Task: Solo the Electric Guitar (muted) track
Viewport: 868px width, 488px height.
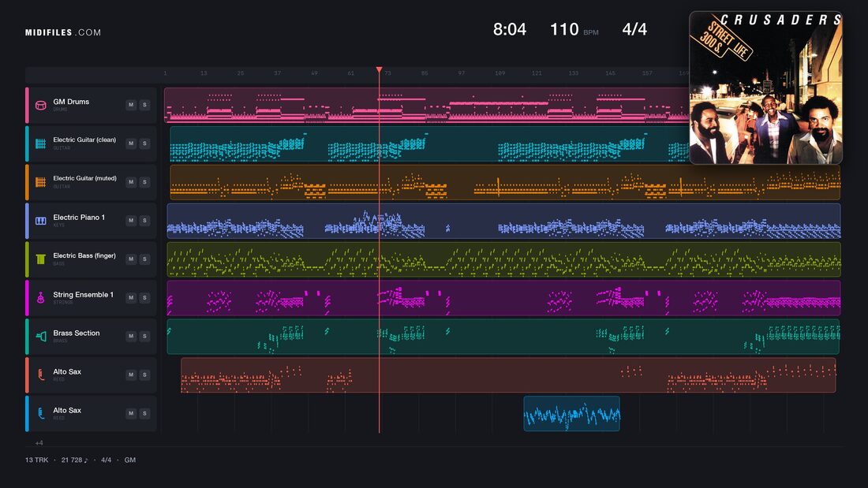Action: 144,182
